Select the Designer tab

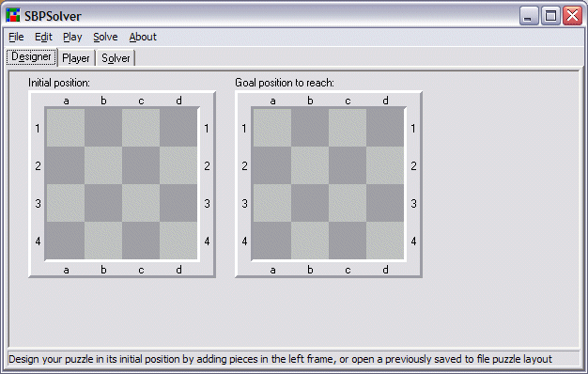(31, 56)
